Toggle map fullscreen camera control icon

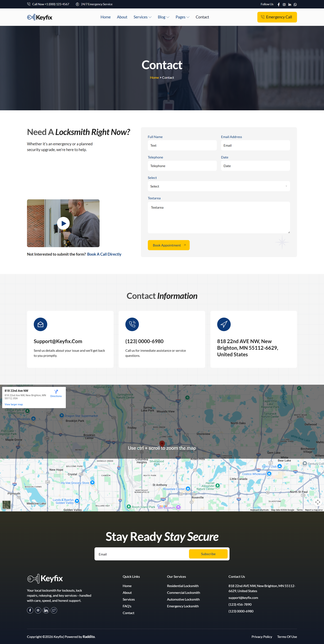coord(318,502)
